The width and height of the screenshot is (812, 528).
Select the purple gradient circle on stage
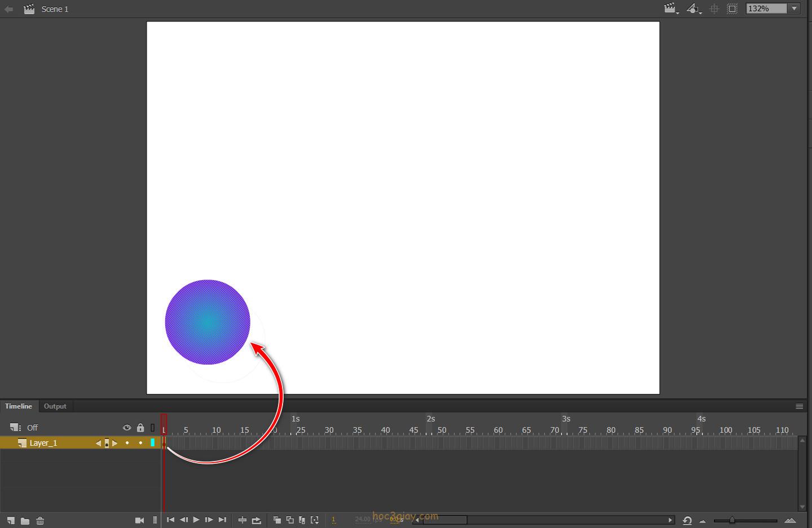(x=208, y=322)
